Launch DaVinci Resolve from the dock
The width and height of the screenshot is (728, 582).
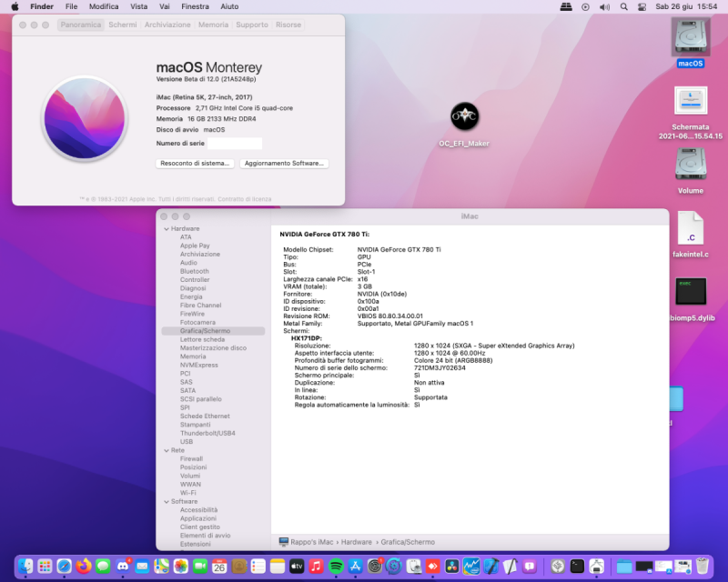point(451,567)
